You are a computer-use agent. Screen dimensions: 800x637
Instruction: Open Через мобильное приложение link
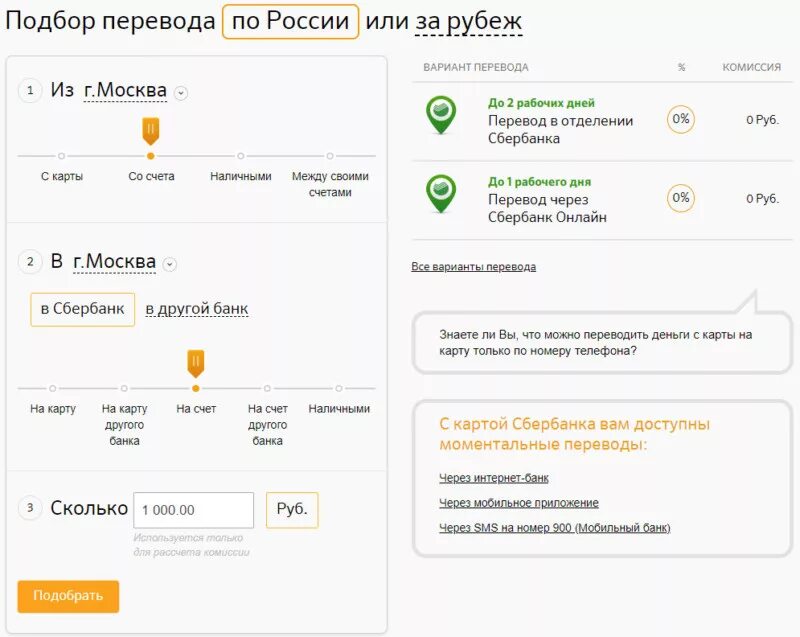pyautogui.click(x=518, y=503)
